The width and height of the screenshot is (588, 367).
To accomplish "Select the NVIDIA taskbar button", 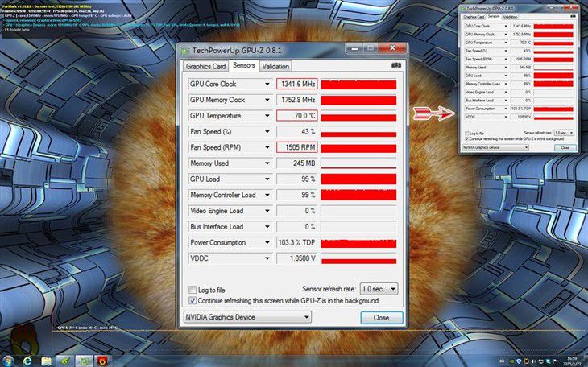I will 65,361.
